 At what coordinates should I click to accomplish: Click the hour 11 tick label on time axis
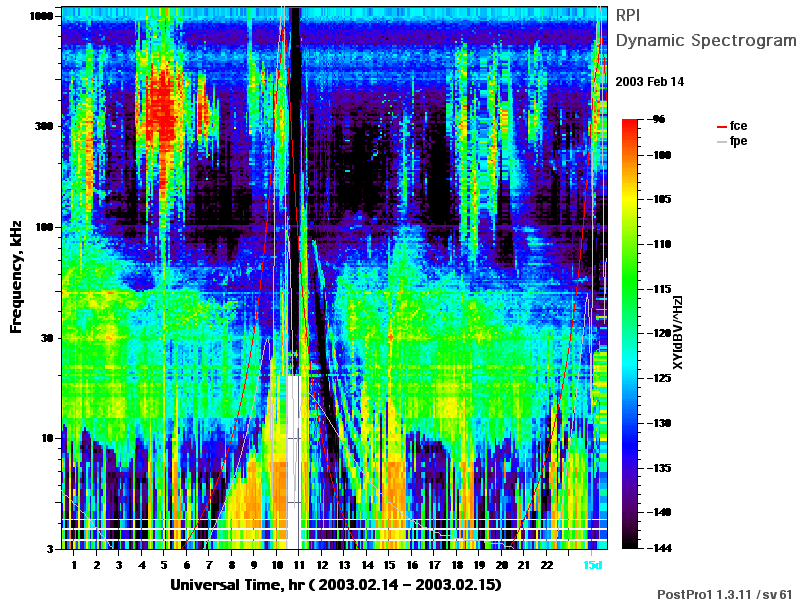coord(299,565)
